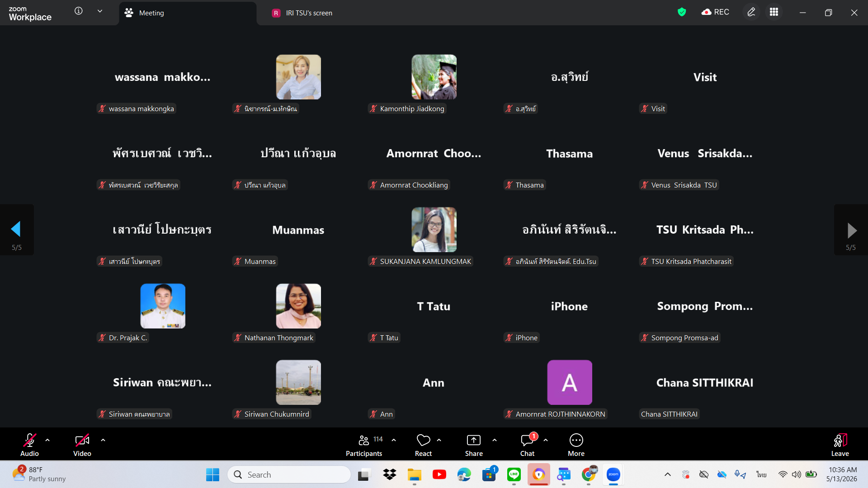Open Windows Start menu

(212, 474)
